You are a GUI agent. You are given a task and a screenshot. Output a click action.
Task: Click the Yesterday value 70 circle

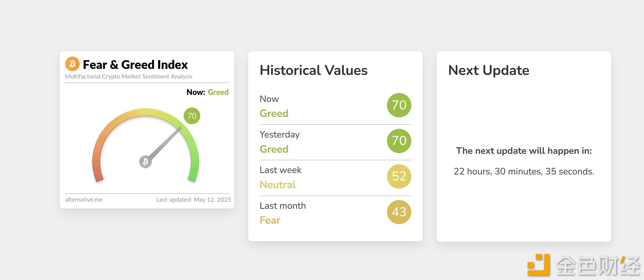tap(399, 141)
